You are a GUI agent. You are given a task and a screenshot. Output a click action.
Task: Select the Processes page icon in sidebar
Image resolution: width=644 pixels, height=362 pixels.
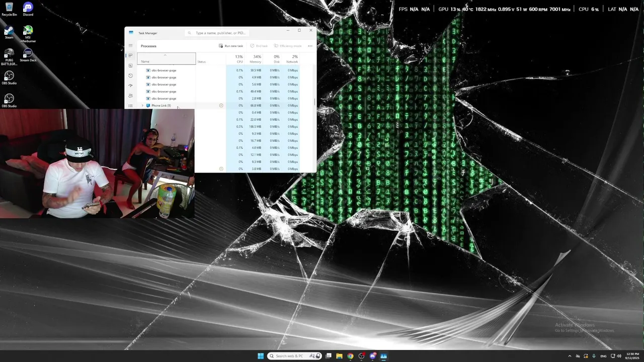130,55
